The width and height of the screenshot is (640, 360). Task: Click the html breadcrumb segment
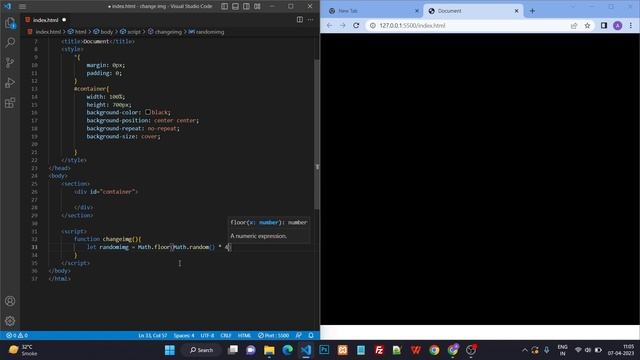pyautogui.click(x=78, y=32)
